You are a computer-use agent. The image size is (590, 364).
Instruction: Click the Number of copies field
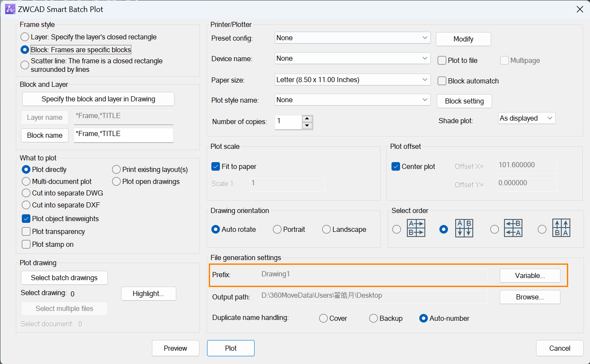288,122
